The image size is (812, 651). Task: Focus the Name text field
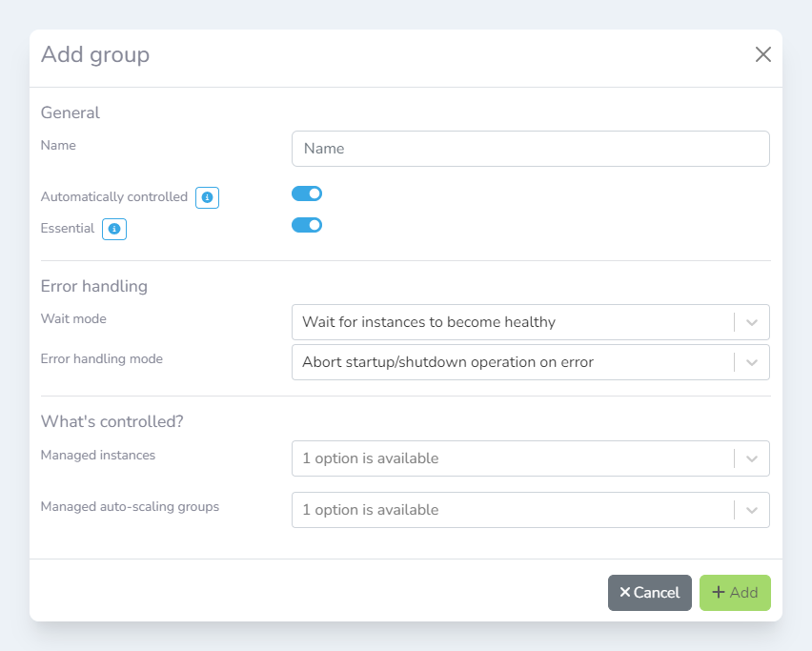(x=530, y=149)
